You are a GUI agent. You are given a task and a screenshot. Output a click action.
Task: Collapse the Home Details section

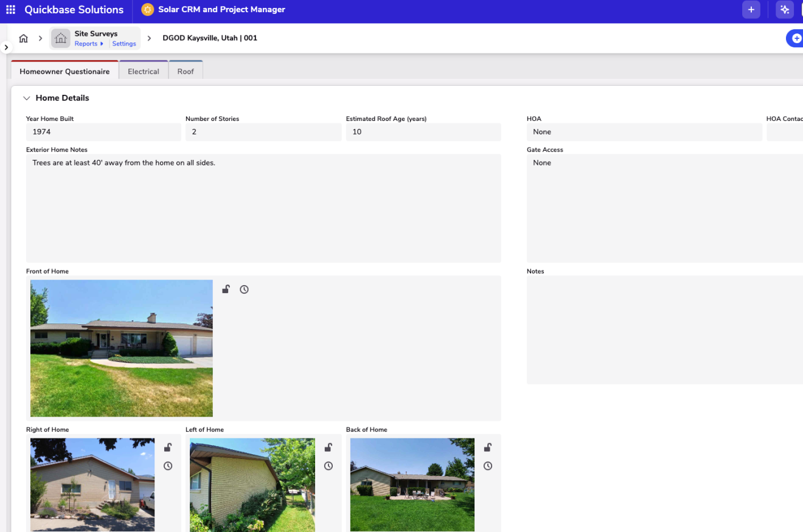27,98
